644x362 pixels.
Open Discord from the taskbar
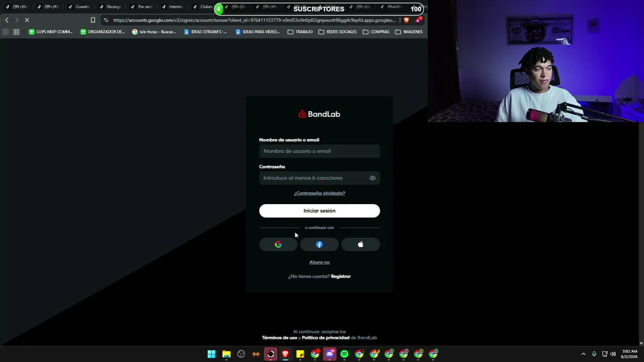(x=330, y=354)
